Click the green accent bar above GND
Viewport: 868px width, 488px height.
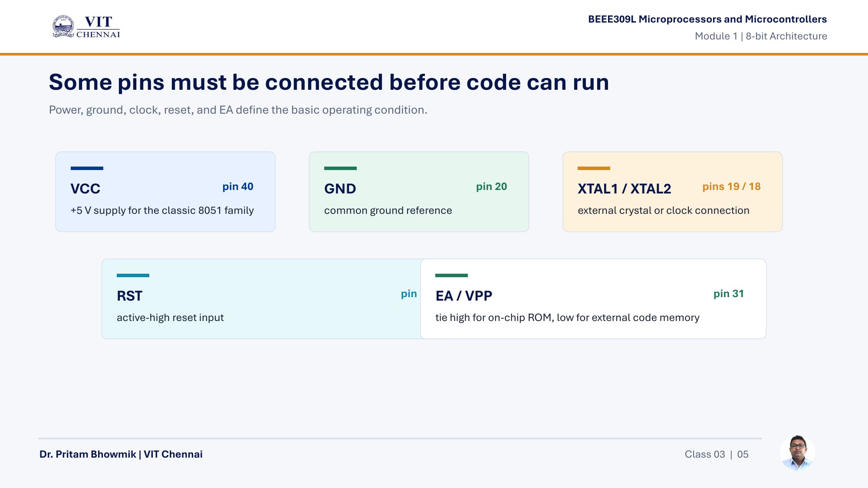coord(340,168)
